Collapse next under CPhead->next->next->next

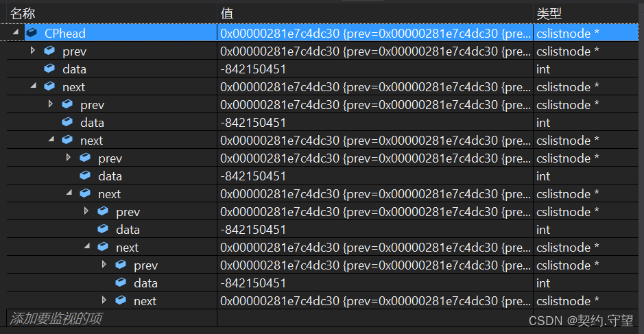(x=87, y=246)
